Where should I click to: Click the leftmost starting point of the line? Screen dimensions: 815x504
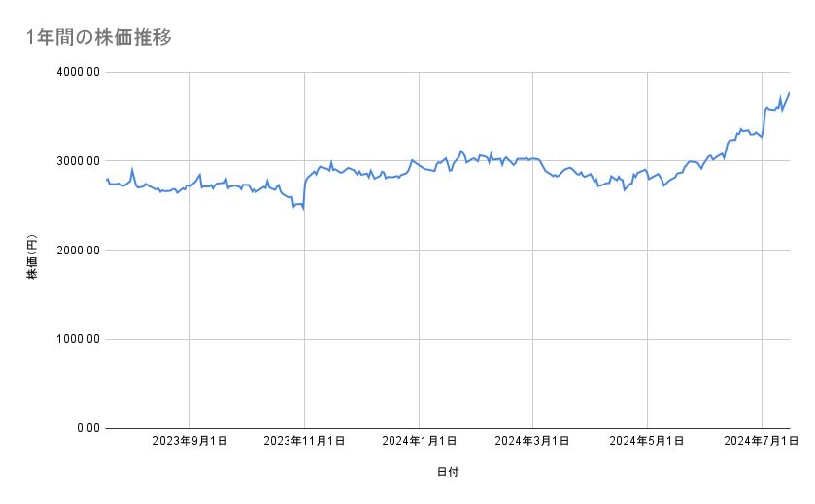[105, 180]
